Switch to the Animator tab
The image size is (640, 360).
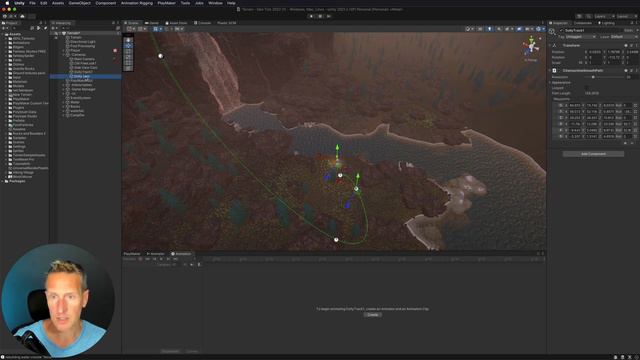(x=156, y=254)
